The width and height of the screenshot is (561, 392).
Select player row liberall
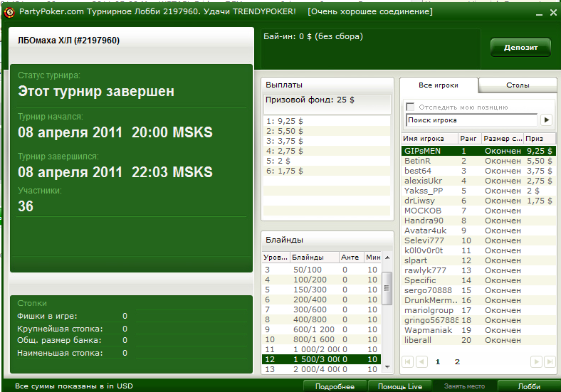(x=478, y=340)
